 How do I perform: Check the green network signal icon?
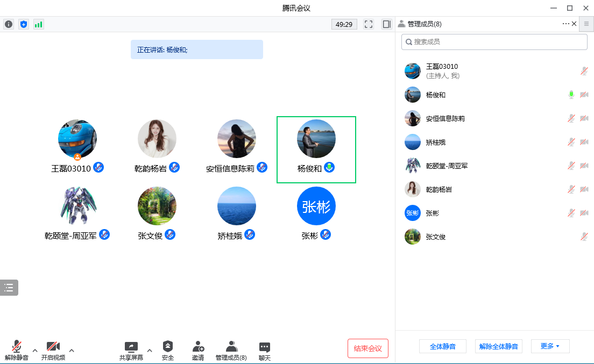click(39, 24)
